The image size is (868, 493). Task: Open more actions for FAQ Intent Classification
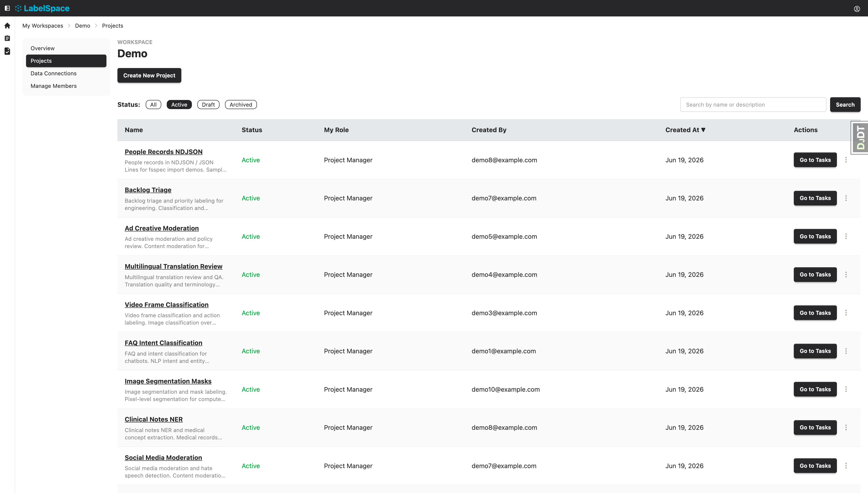coord(846,351)
